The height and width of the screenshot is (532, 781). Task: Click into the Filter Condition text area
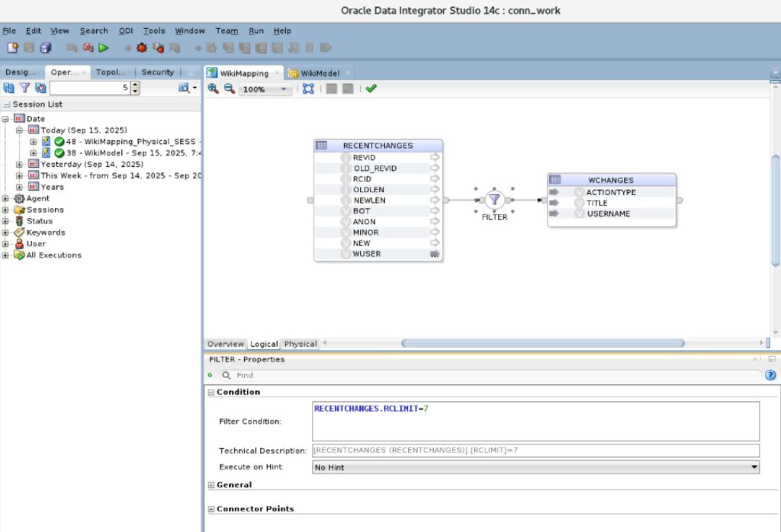coord(535,421)
